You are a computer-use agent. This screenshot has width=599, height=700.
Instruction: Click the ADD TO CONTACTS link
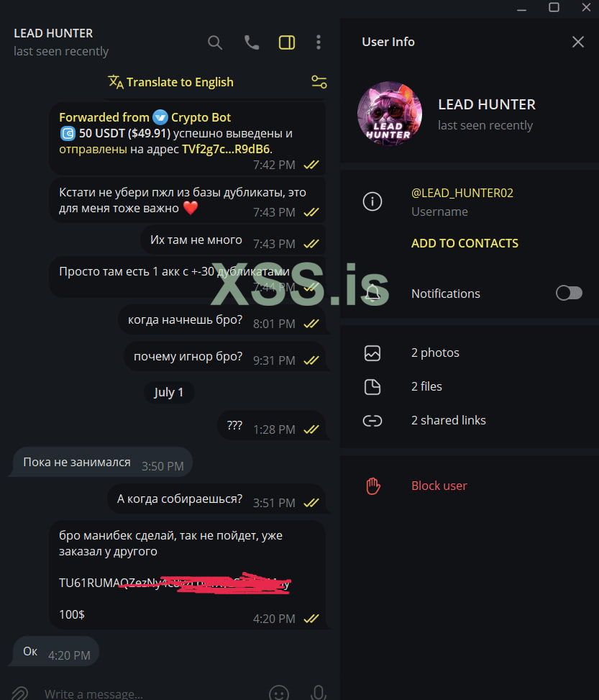(x=465, y=243)
